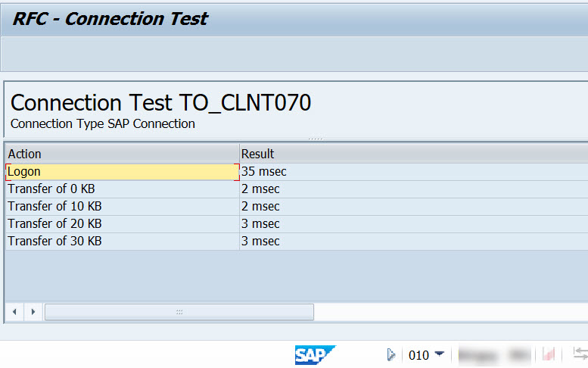Click the Connection Test TO_CLNT070 heading
The width and height of the screenshot is (588, 368).
(x=160, y=103)
